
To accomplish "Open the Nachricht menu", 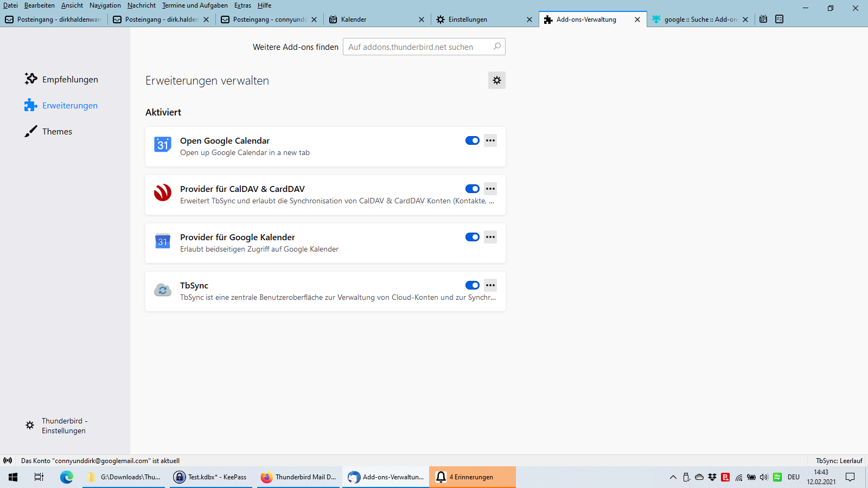I will (x=142, y=5).
